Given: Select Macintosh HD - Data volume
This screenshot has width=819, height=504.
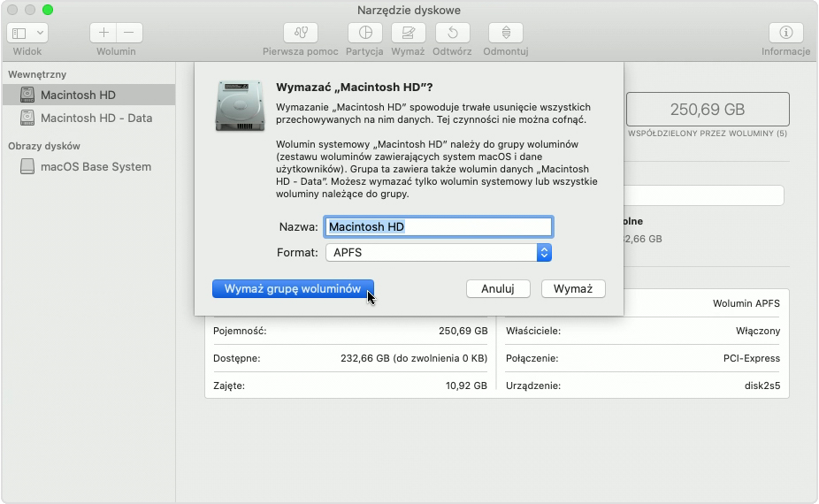Looking at the screenshot, I should (x=96, y=118).
